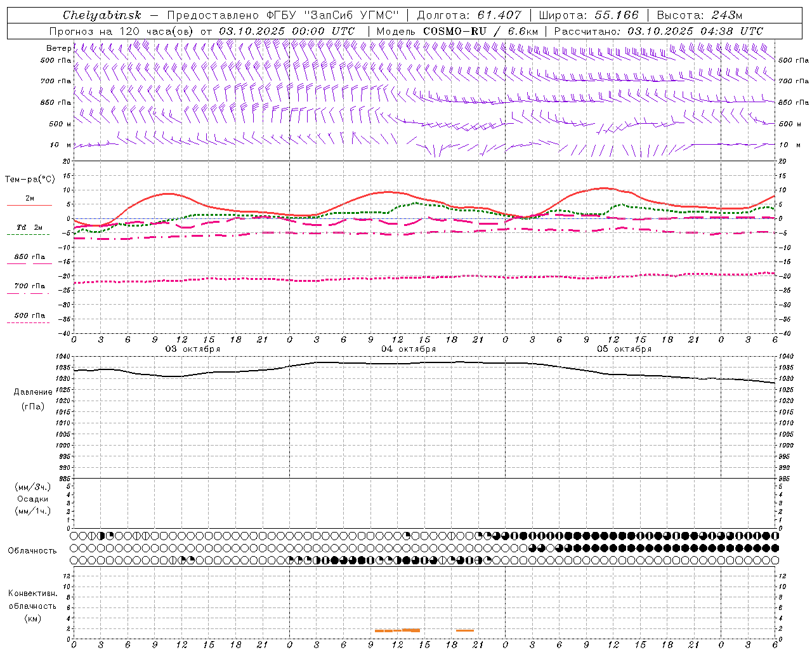Click the 05 октября date label
This screenshot has width=812, height=650.
[624, 349]
